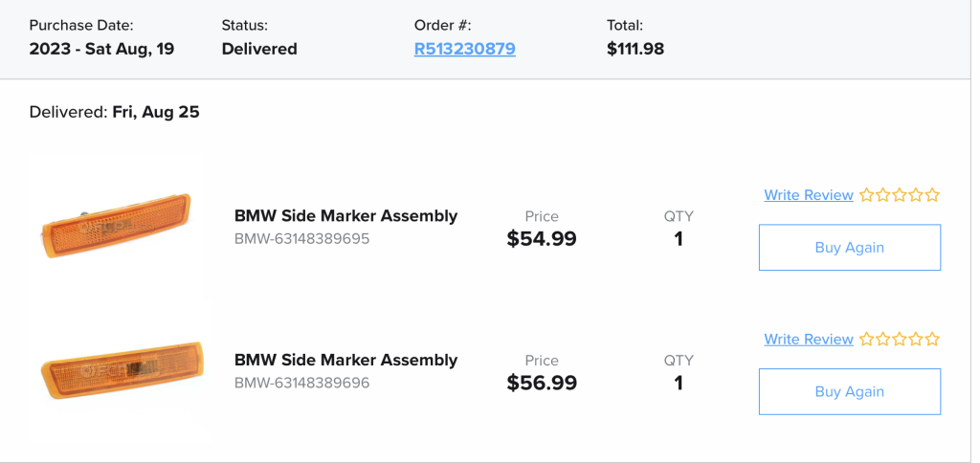Click Write Review for part BMW-63148389695
The image size is (980, 463).
pos(808,195)
